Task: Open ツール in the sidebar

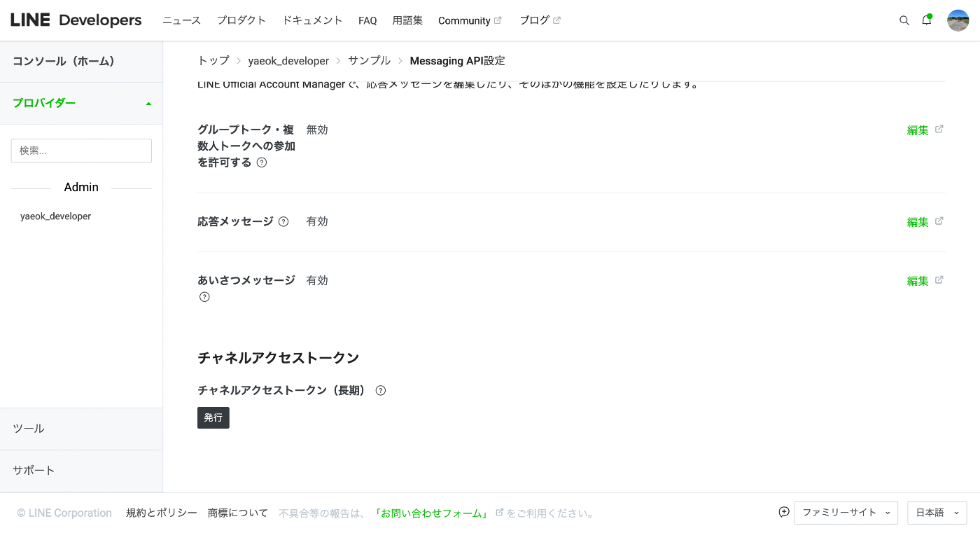Action: [x=81, y=429]
